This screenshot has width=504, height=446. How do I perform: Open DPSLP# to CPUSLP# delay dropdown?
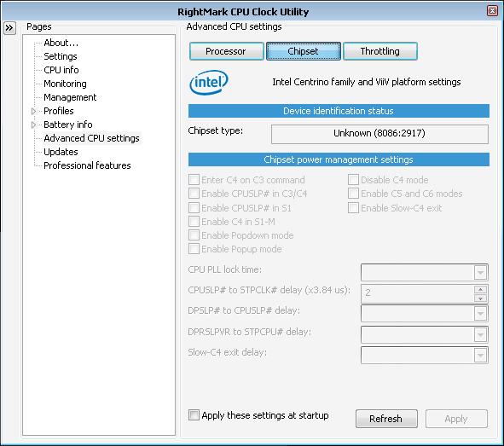[480, 313]
